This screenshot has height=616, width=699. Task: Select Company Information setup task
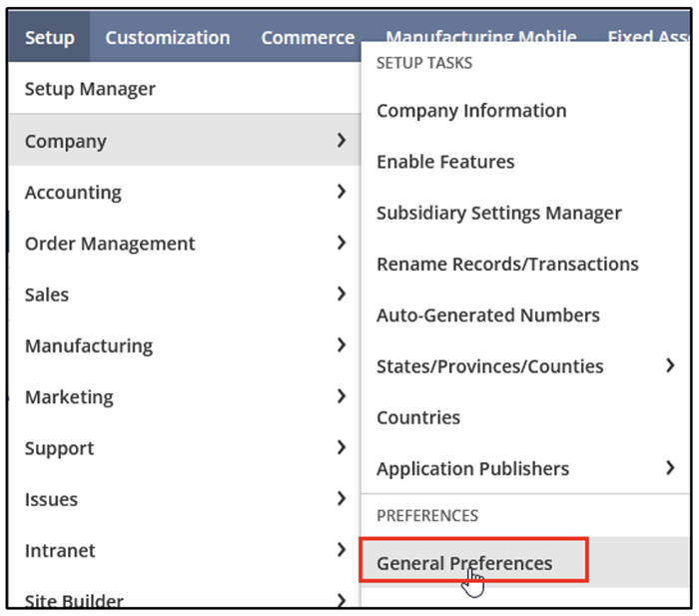[471, 111]
